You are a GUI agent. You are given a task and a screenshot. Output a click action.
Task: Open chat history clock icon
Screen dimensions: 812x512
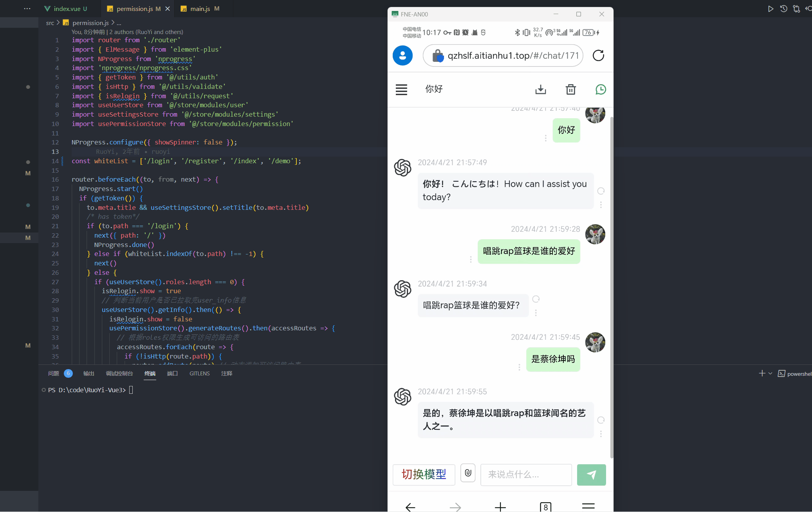601,90
